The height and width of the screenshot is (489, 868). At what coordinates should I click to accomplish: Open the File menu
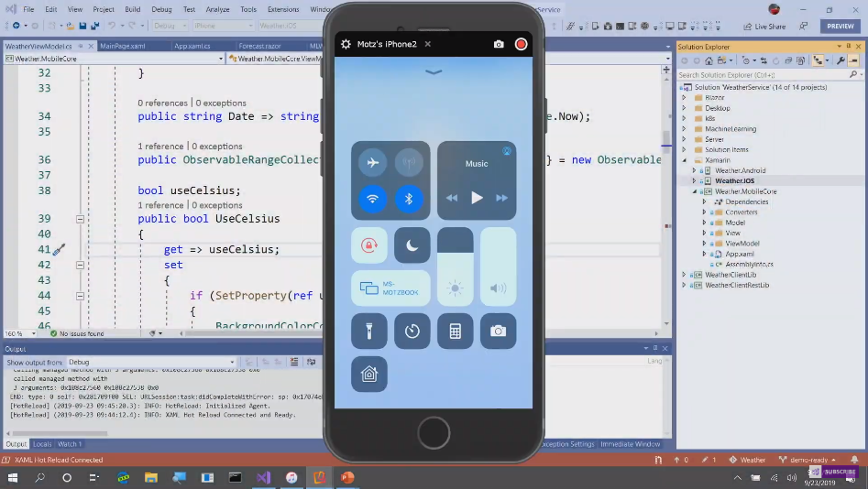click(28, 9)
